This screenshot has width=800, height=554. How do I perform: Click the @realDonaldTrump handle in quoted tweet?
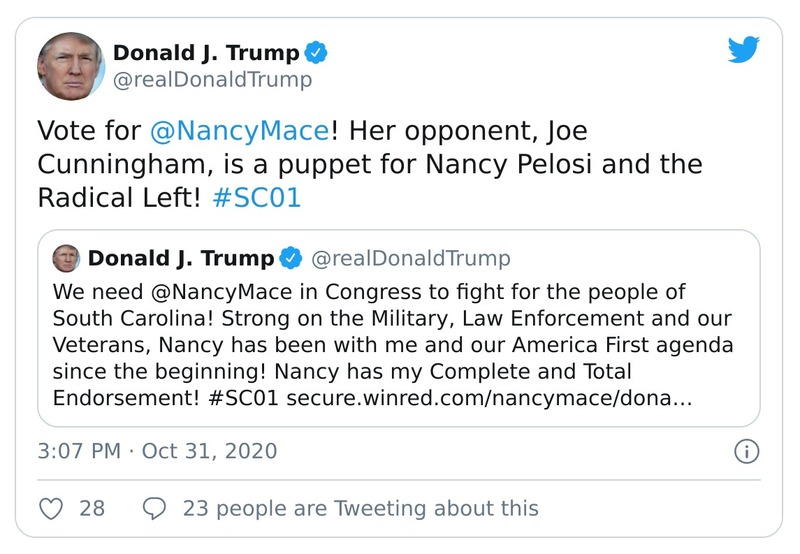410,259
